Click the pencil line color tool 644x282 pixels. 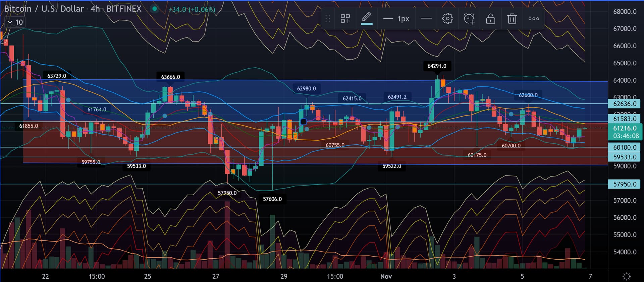[367, 18]
